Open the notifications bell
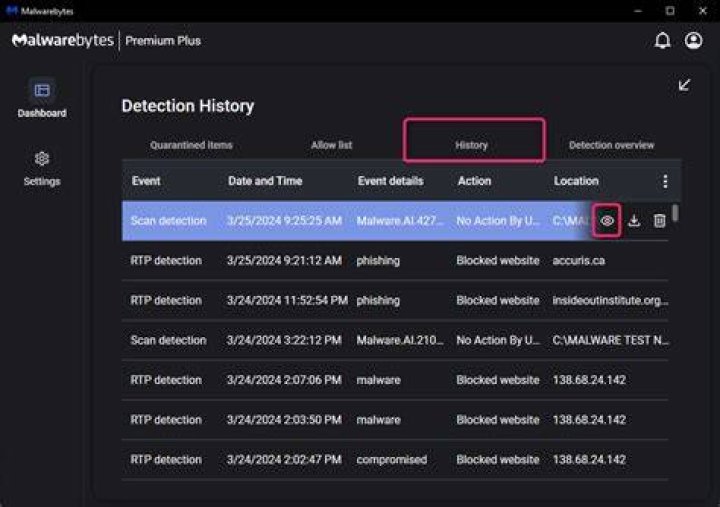 (x=662, y=41)
